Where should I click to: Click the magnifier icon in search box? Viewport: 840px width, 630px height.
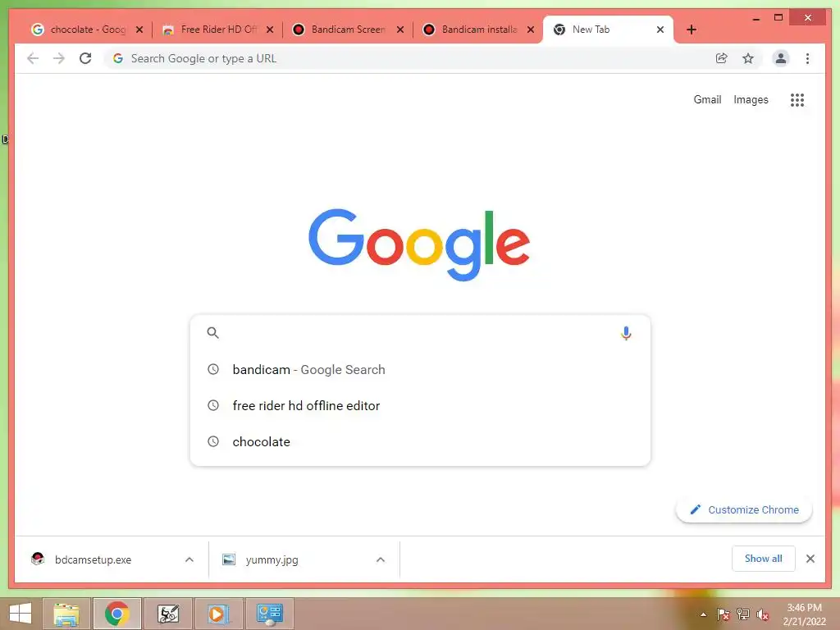212,333
